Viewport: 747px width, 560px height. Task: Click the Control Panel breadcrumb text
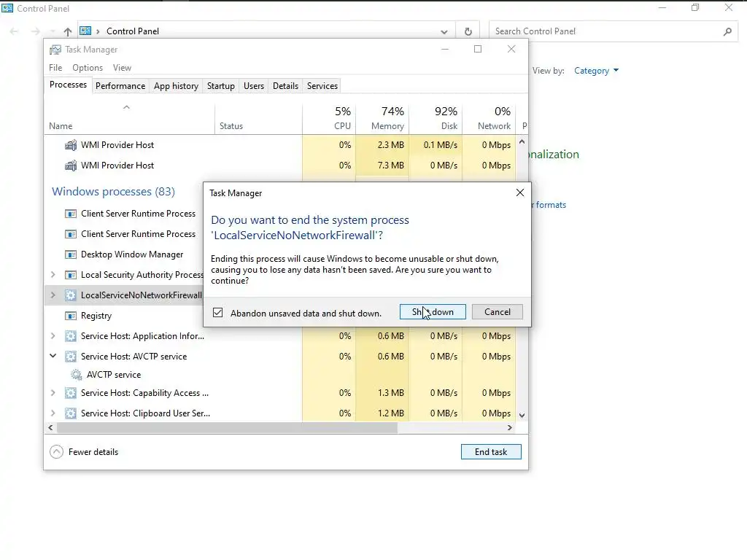(x=133, y=31)
